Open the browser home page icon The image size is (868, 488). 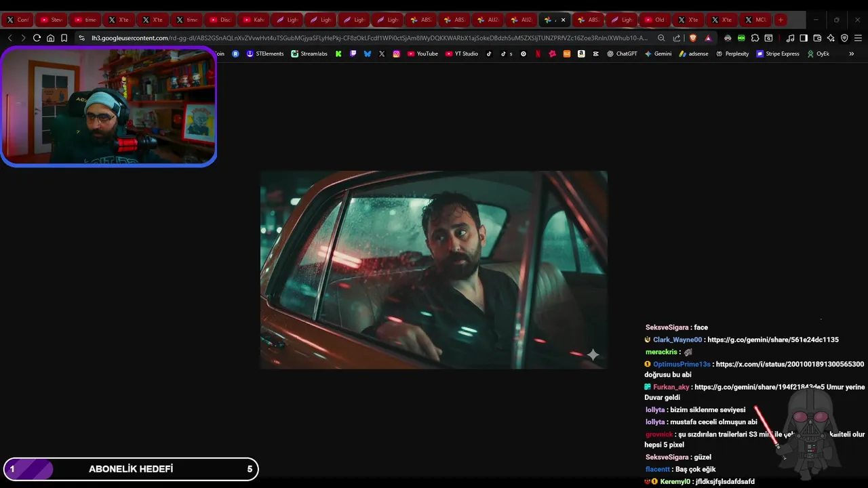click(50, 38)
